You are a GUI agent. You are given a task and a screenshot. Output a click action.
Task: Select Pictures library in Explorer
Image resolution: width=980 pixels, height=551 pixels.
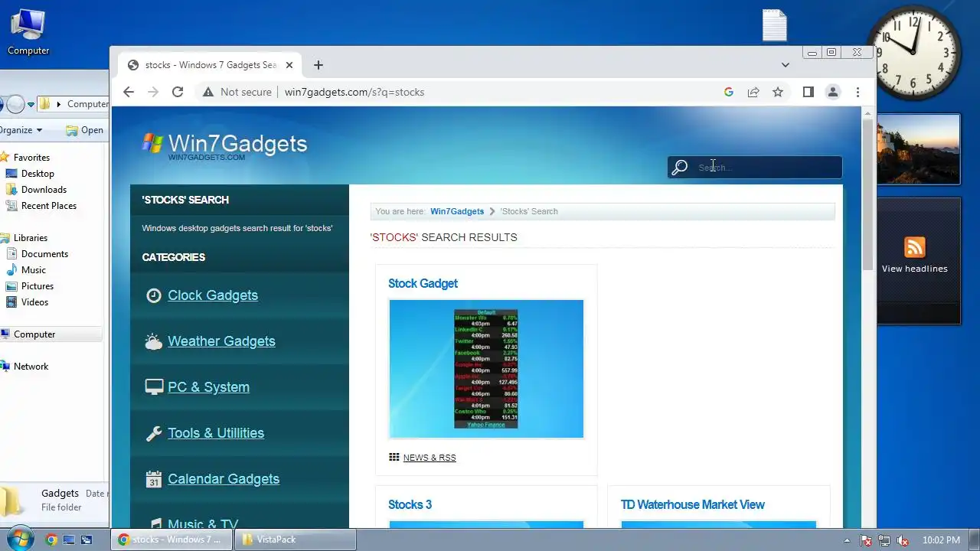click(38, 286)
